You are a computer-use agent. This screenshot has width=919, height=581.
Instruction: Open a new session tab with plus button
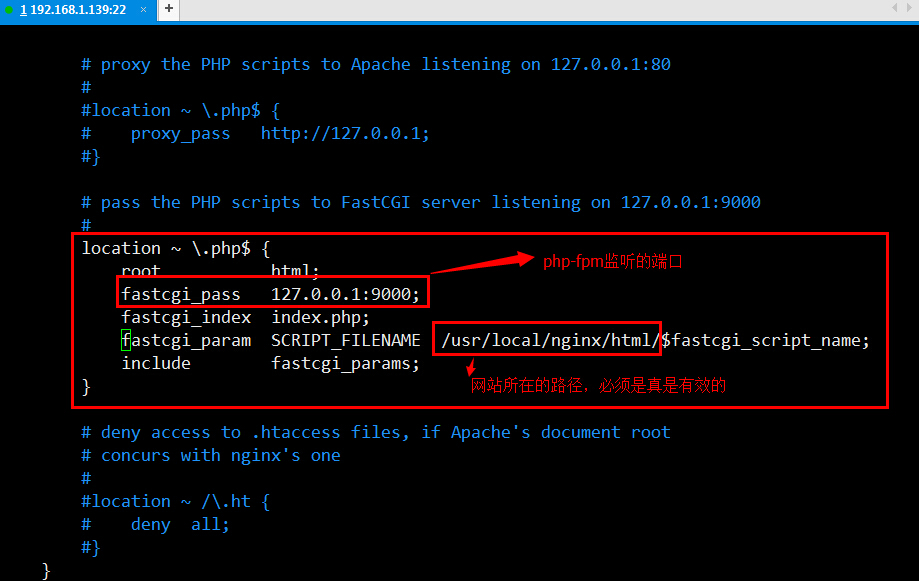pos(169,8)
